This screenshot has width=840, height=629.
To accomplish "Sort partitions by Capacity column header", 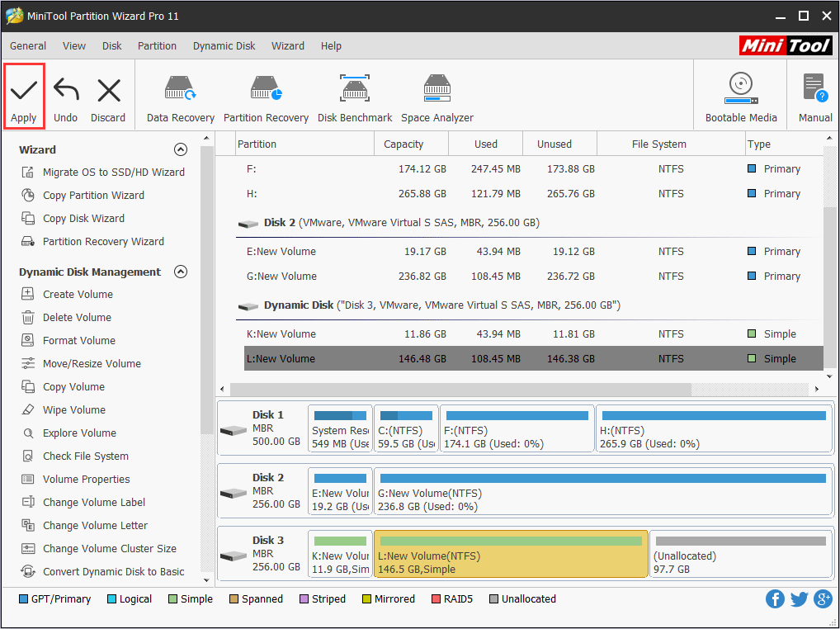I will (403, 144).
